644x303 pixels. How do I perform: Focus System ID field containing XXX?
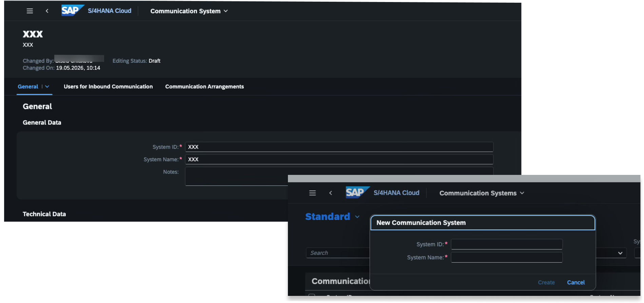click(x=339, y=147)
